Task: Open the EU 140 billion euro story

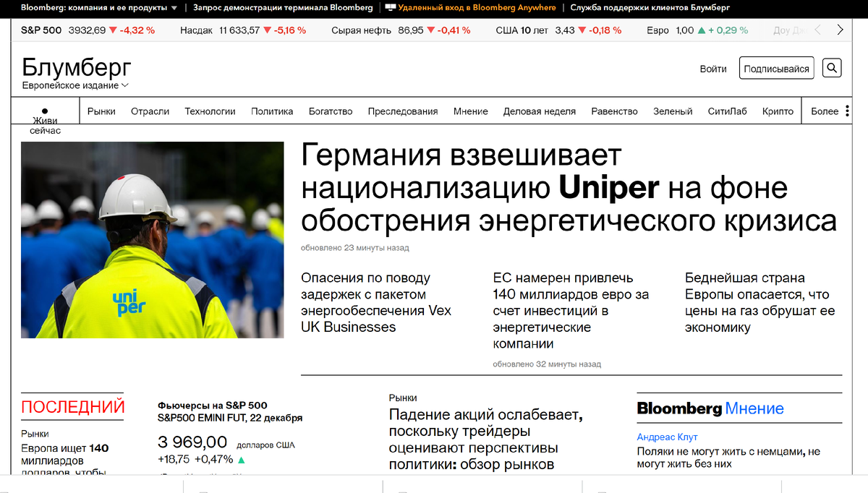Action: click(571, 311)
